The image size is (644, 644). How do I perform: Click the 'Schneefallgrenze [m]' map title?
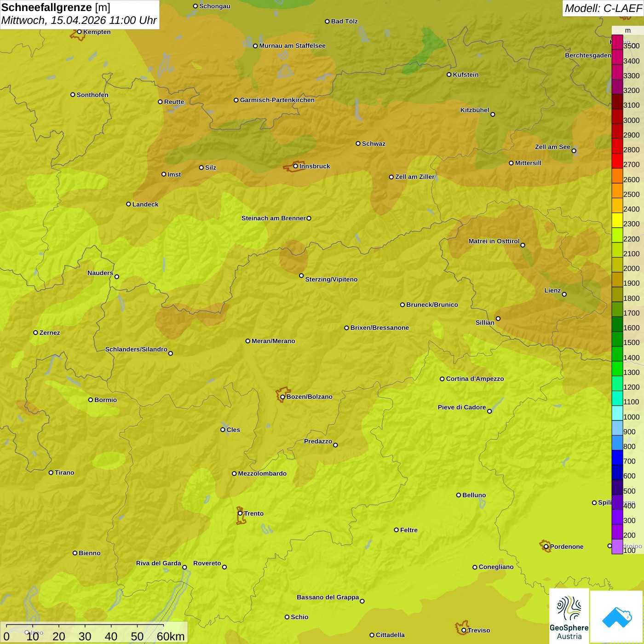pyautogui.click(x=56, y=7)
